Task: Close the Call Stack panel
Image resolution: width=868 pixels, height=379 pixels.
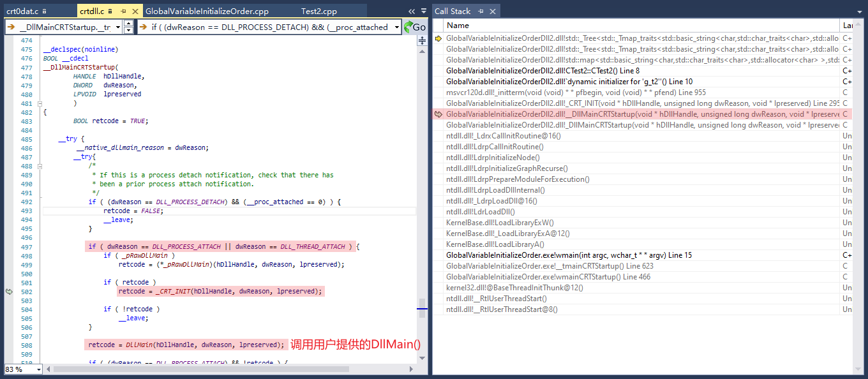Action: tap(493, 11)
